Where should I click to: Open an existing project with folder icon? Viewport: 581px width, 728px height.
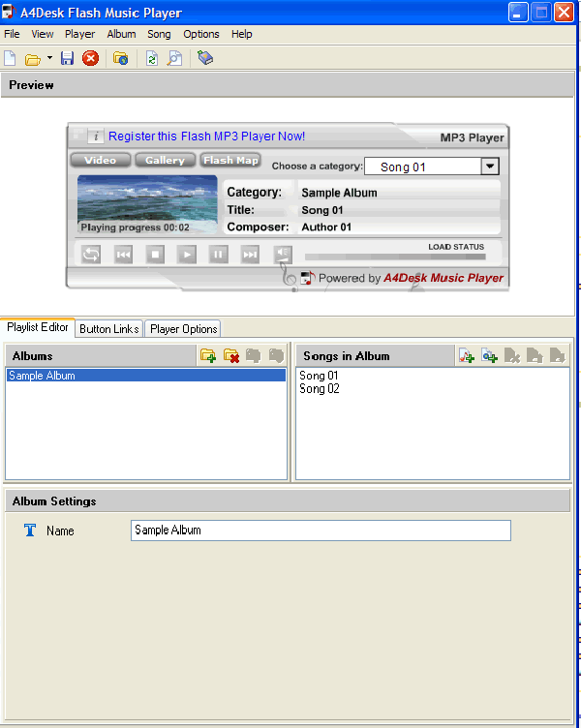[33, 59]
